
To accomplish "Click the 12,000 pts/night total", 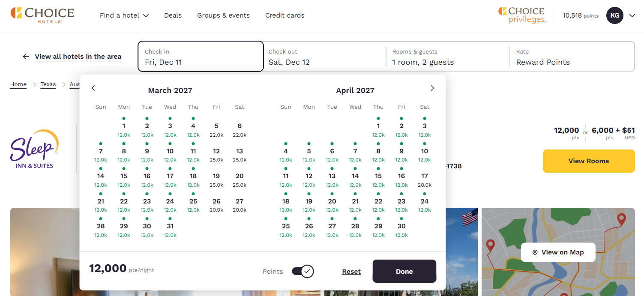I will [x=122, y=269].
